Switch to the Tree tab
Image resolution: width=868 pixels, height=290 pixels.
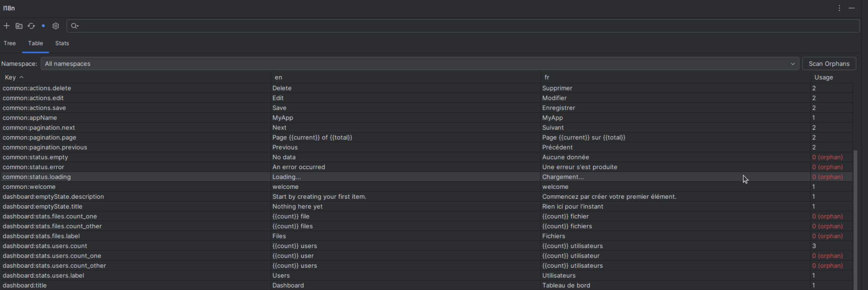pos(10,43)
